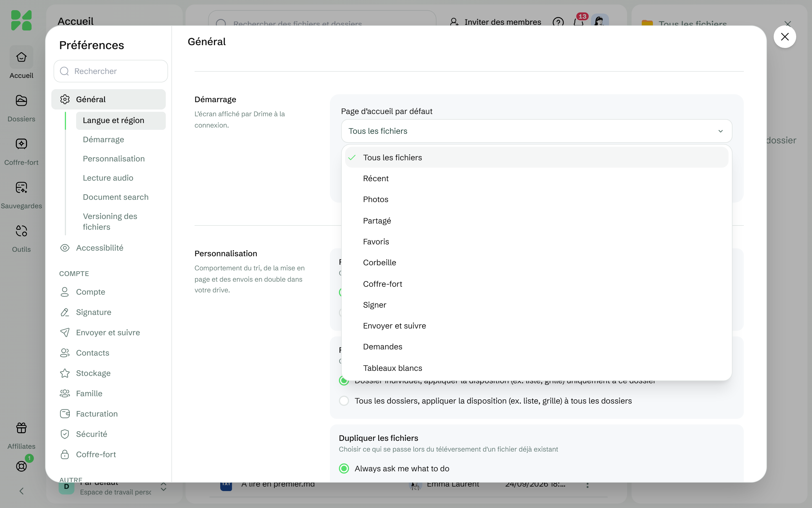Open Signature settings section
This screenshot has height=508, width=812.
point(108,312)
